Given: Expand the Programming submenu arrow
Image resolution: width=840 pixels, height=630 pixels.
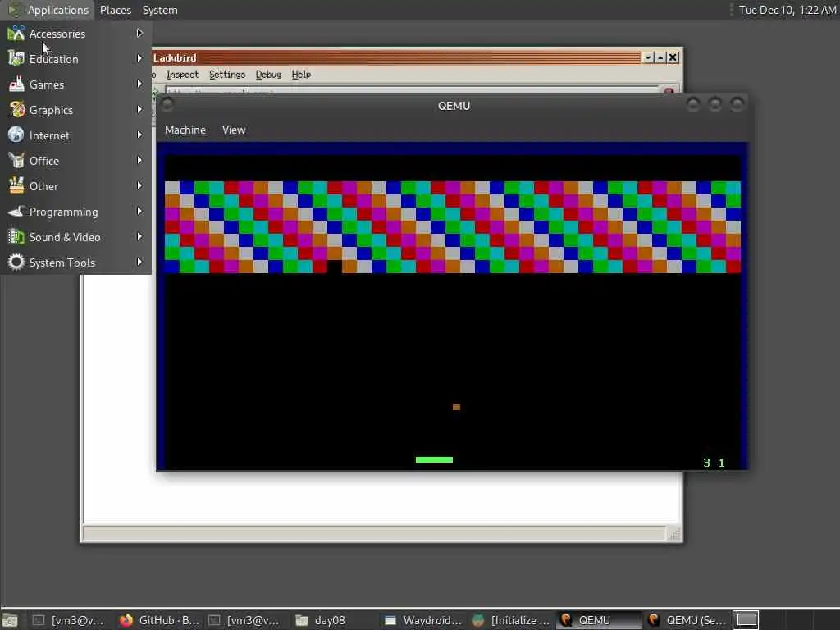Looking at the screenshot, I should (x=139, y=211).
